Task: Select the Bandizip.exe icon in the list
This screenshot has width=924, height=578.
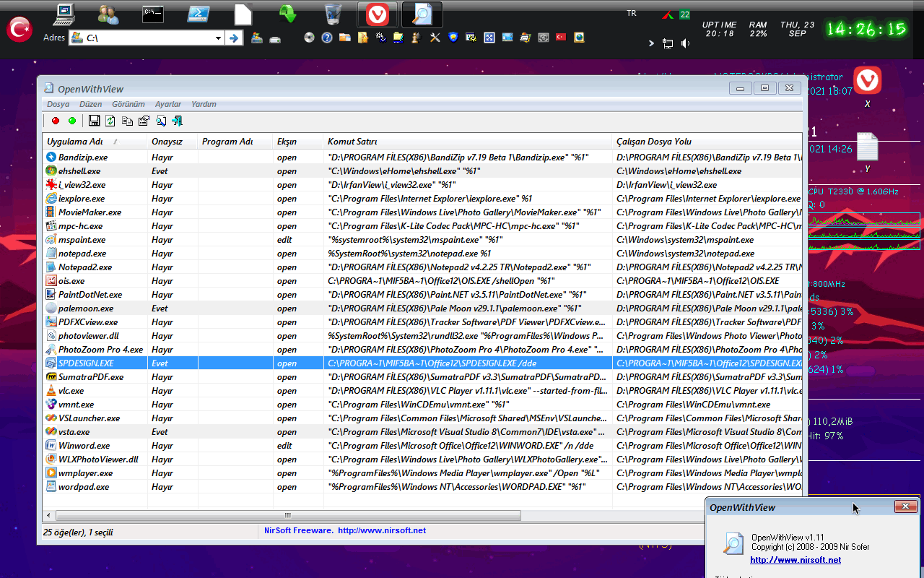Action: tap(51, 157)
